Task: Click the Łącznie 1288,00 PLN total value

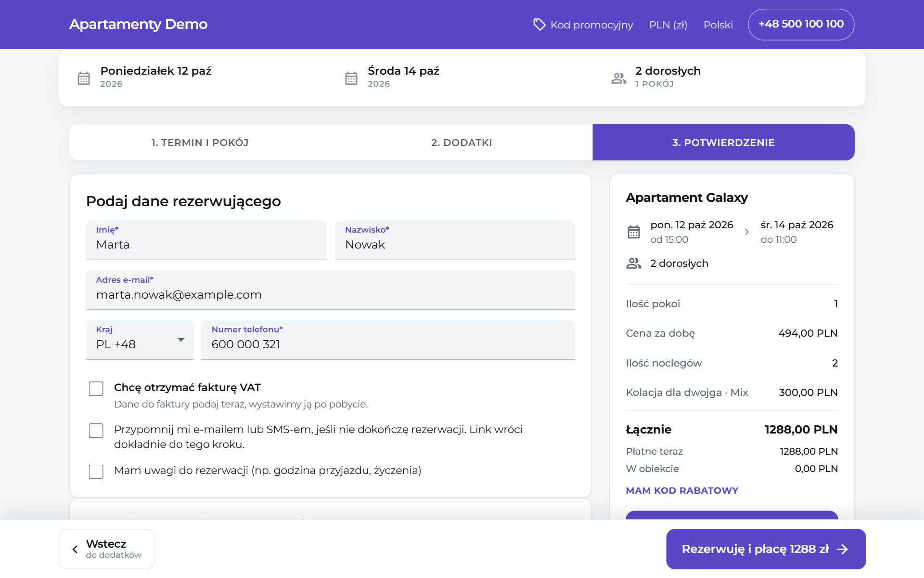Action: [801, 429]
